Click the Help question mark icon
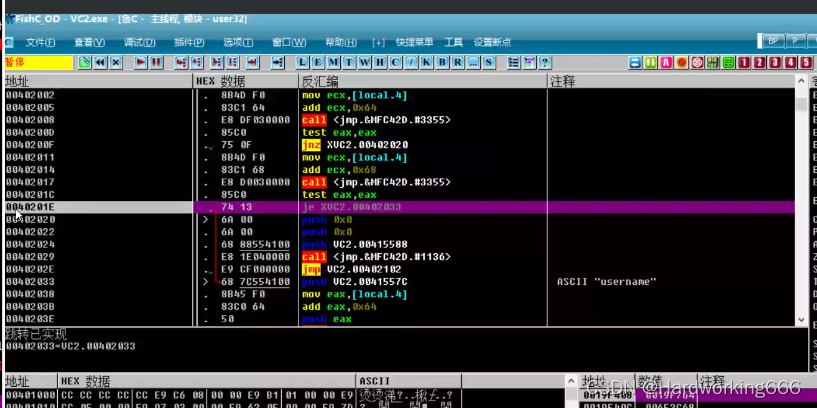Viewport: 817px width, 408px height. coord(545,63)
